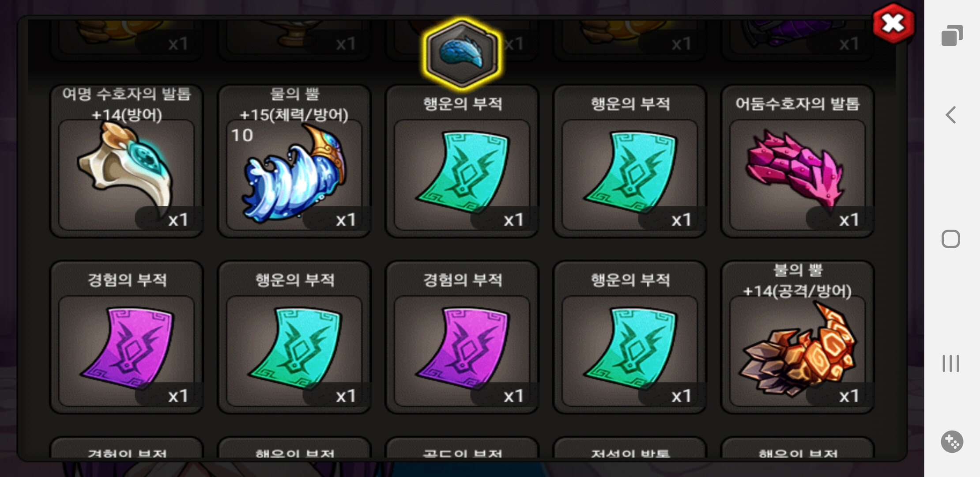This screenshot has width=980, height=477.
Task: Select the leftmost purple 경험의 부적 talisman
Action: tap(127, 337)
